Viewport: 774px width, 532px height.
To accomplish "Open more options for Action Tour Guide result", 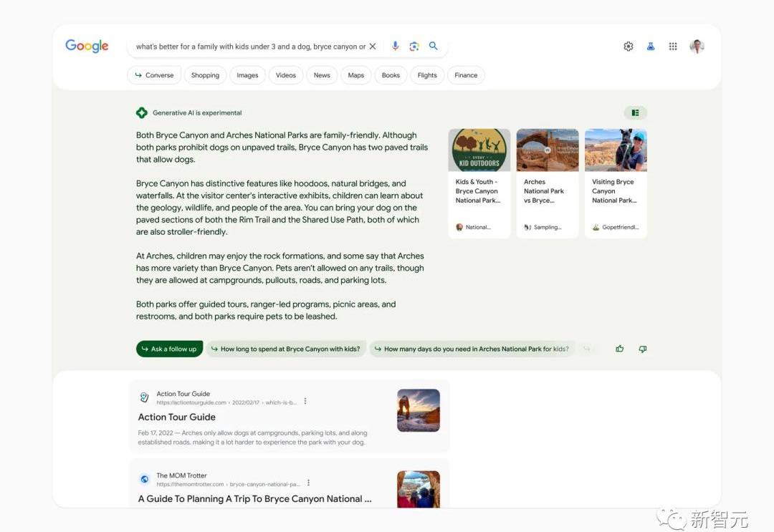I will coord(305,402).
